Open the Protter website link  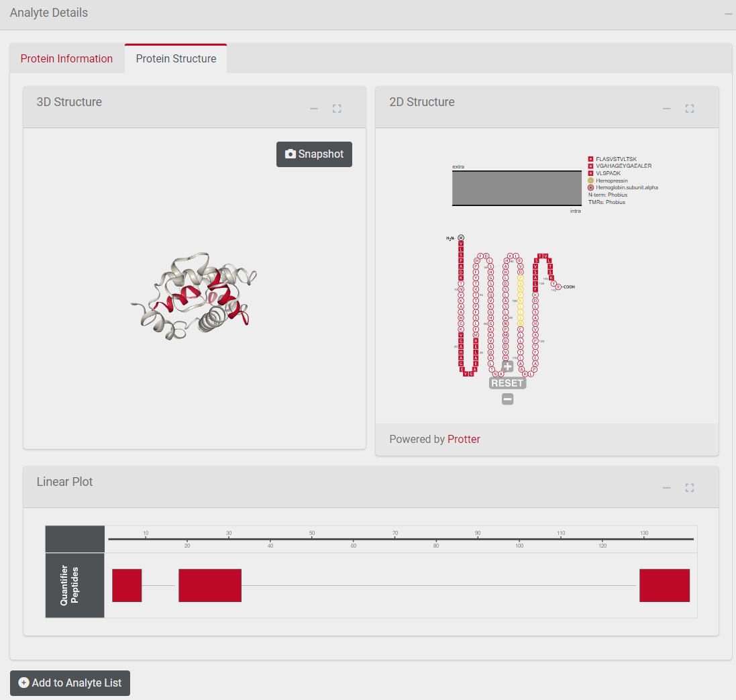pyautogui.click(x=464, y=439)
